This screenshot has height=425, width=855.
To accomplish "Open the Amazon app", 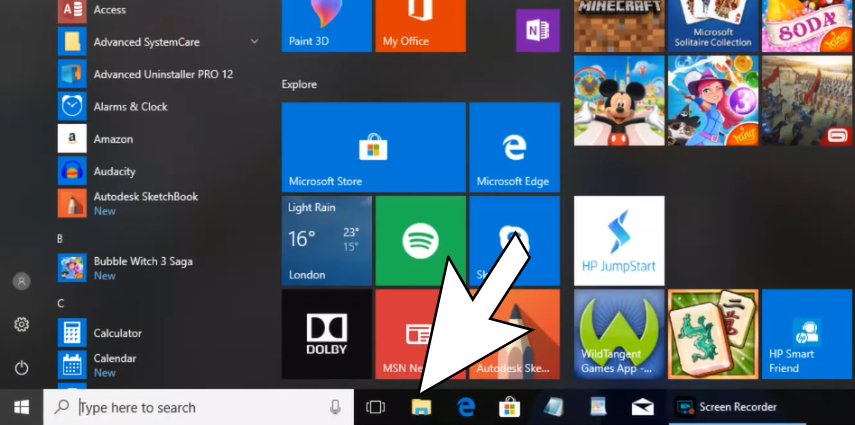I will pyautogui.click(x=158, y=139).
